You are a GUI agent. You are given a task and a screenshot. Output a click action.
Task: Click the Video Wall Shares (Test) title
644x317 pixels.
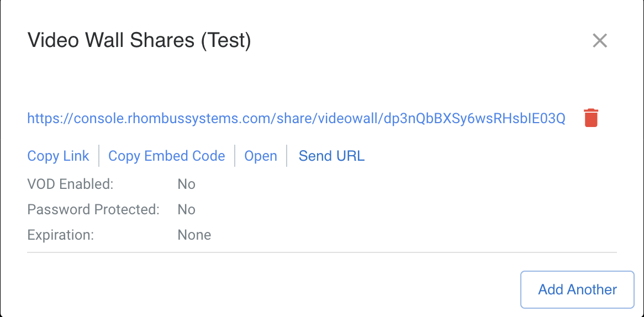139,41
